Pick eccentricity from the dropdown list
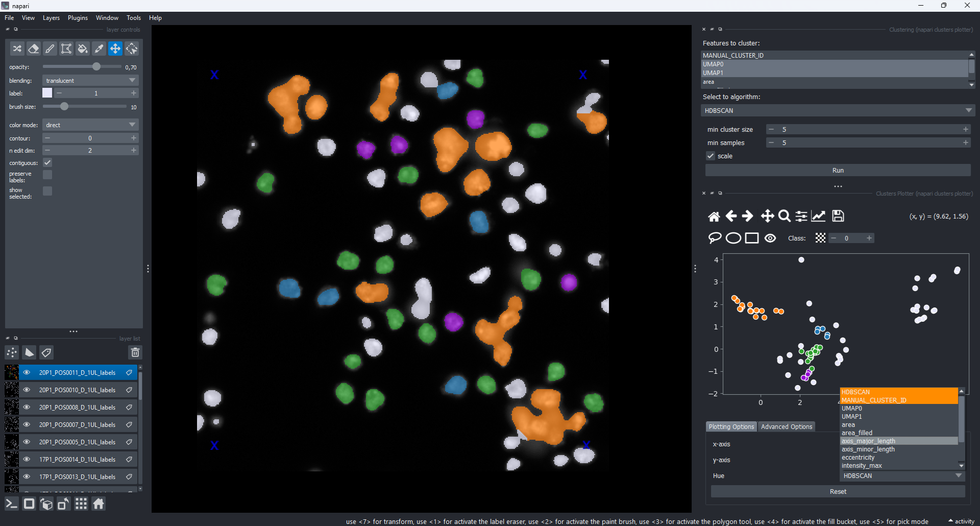The image size is (980, 526). pyautogui.click(x=898, y=458)
